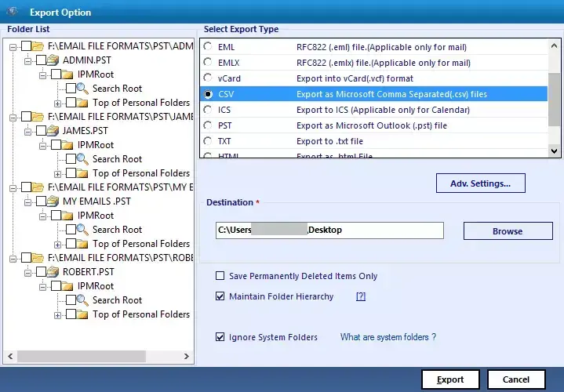This screenshot has width=564, height=392.
Task: Enable Save Permanently Deleted Items Only
Action: (220, 276)
